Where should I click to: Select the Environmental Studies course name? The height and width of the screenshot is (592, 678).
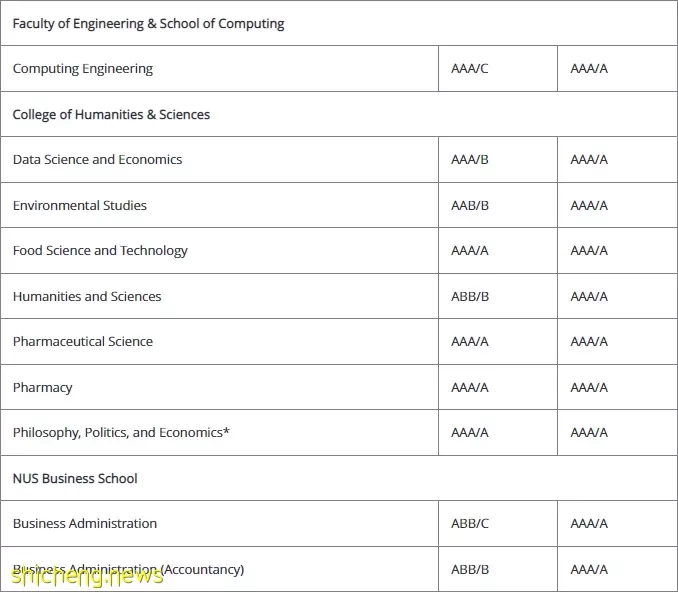(x=80, y=205)
